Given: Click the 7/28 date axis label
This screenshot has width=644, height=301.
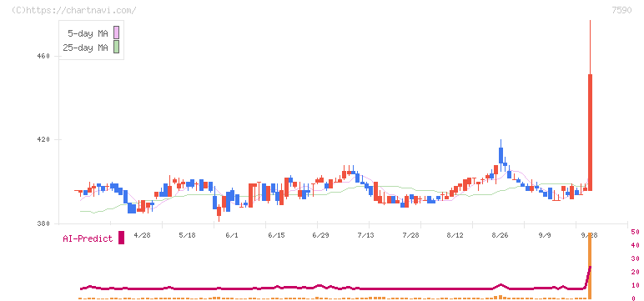Looking at the screenshot, I should coord(410,235).
